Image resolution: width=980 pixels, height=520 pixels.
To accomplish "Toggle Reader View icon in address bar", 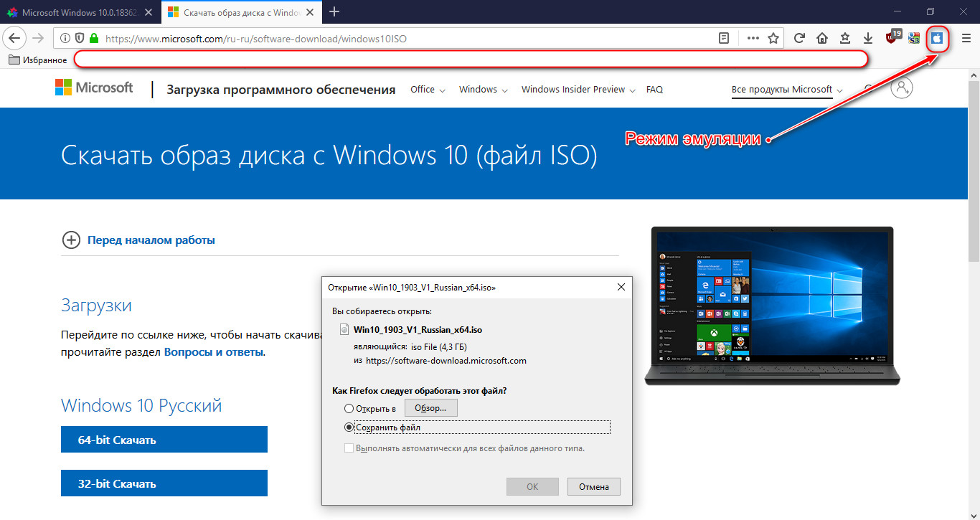I will coord(725,39).
